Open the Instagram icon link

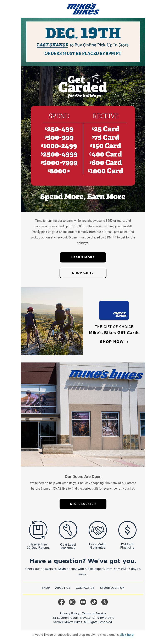point(72,602)
